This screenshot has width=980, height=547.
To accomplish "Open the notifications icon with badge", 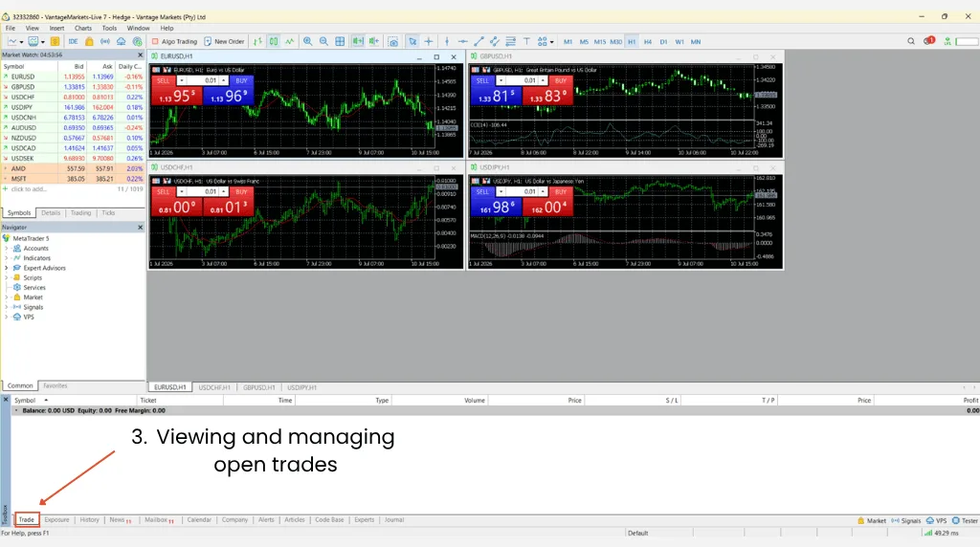I will coord(928,41).
